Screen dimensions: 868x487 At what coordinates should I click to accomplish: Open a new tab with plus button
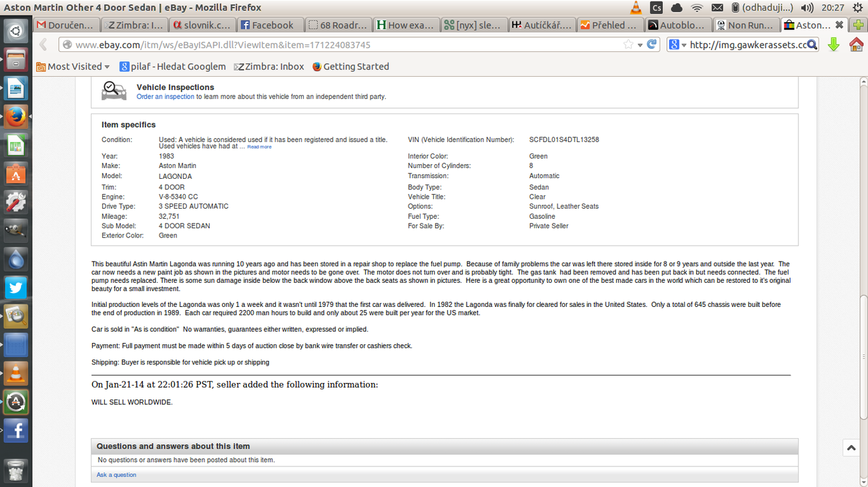(859, 25)
